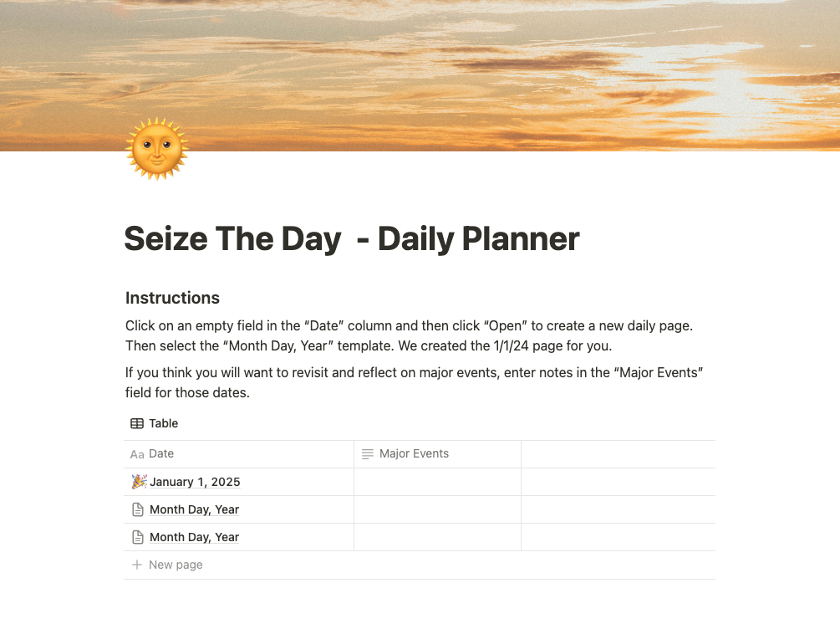Click Major Events cell for January 1, 2025
Screen dimensions: 840x624
(437, 482)
